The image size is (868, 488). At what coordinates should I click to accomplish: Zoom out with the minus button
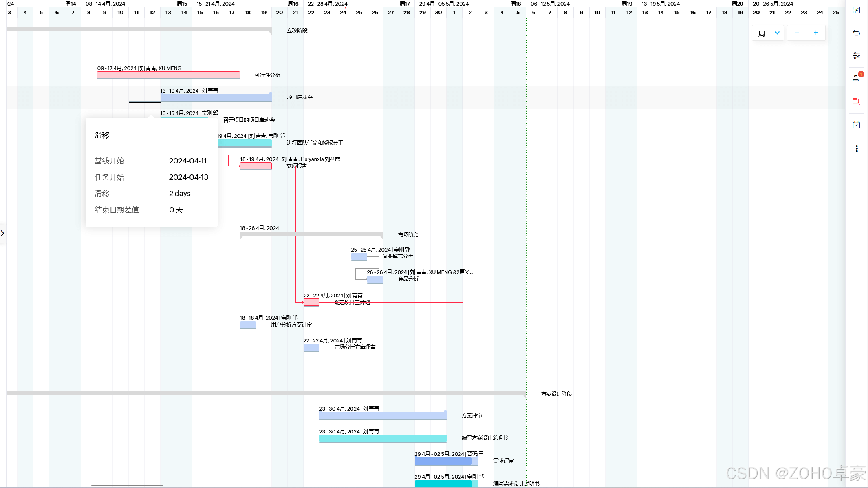pyautogui.click(x=797, y=33)
